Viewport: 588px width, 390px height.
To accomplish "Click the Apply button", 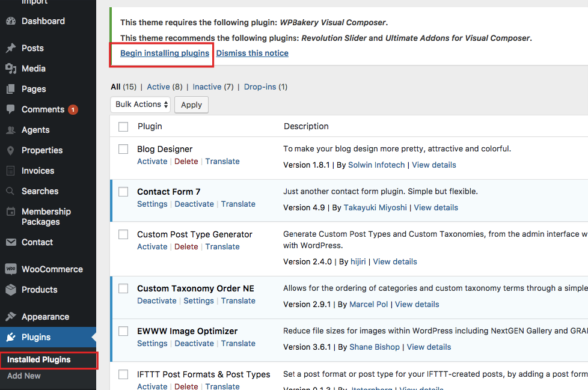I will 191,105.
